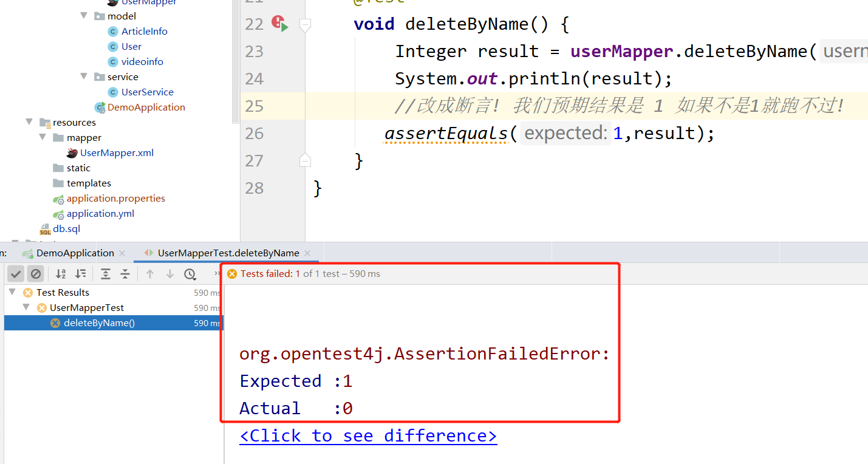The height and width of the screenshot is (464, 868).
Task: Collapse all test nodes
Action: click(x=125, y=274)
